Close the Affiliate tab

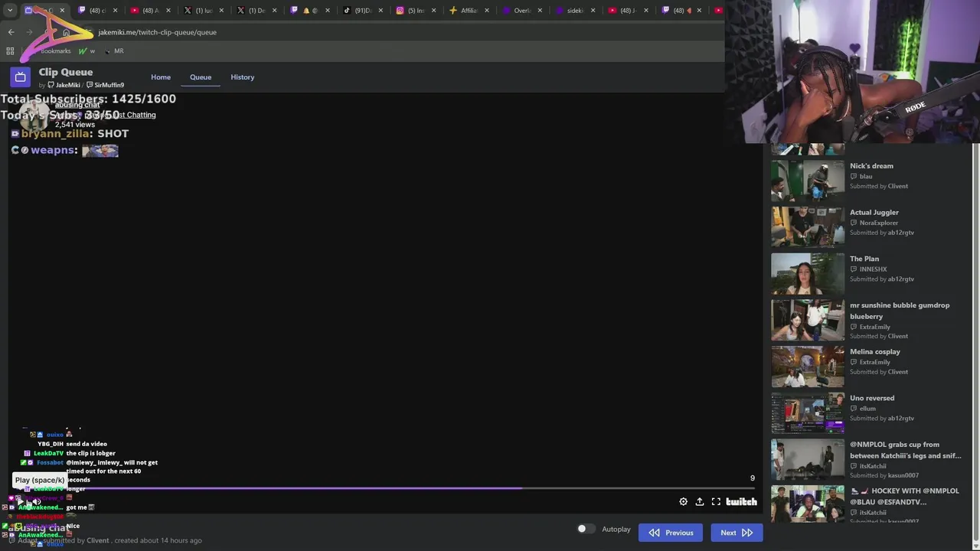486,10
